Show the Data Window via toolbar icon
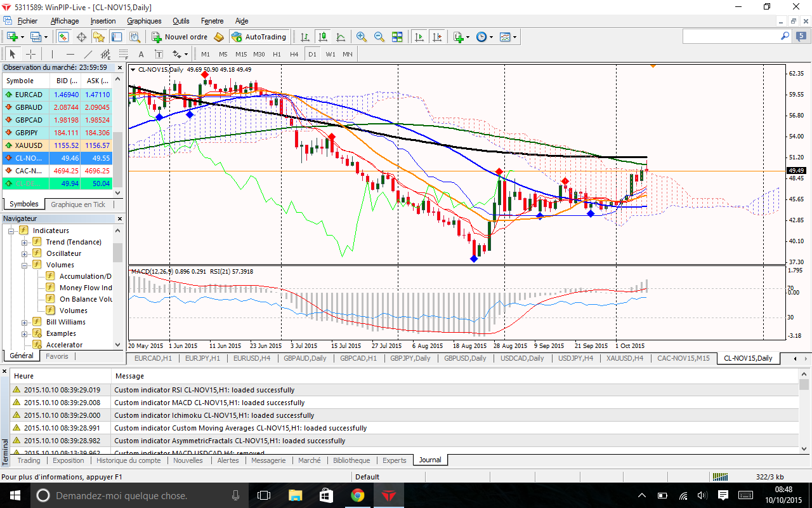The image size is (812, 508). pos(81,37)
